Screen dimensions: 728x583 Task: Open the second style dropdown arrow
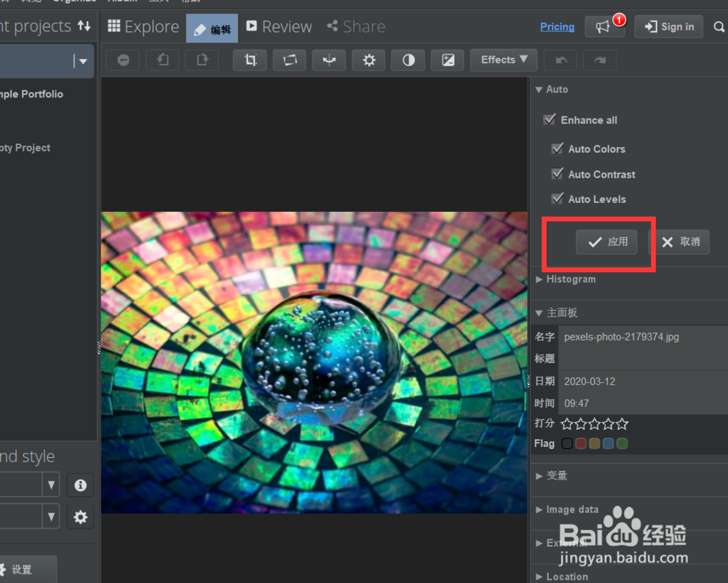pos(51,516)
